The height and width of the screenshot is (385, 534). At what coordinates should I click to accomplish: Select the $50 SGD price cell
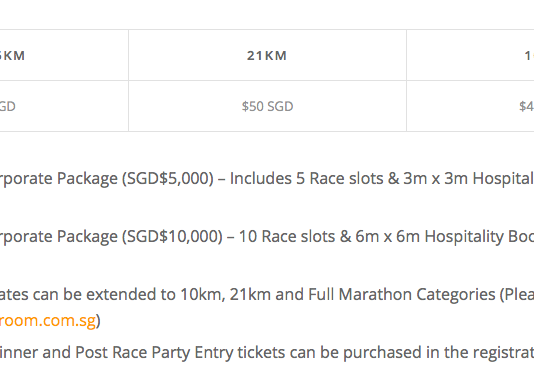pyautogui.click(x=267, y=106)
